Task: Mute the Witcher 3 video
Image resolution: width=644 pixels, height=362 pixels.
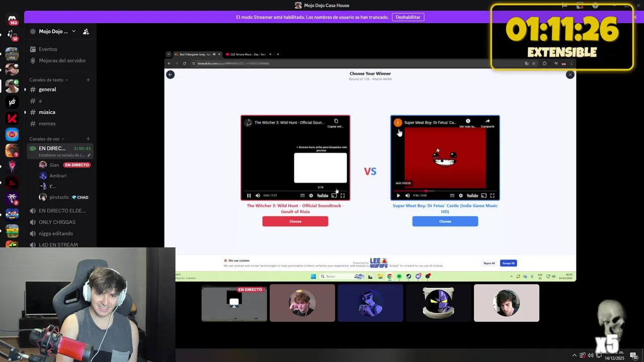Action: click(258, 196)
